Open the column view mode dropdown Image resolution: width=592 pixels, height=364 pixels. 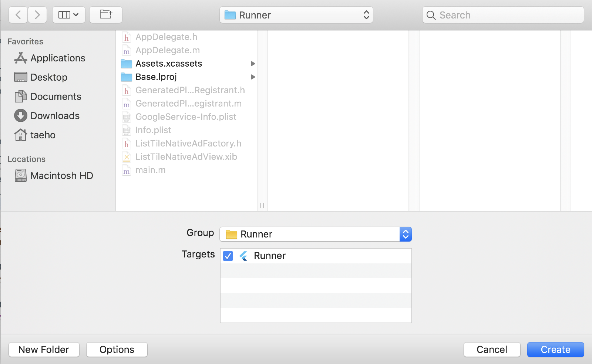pyautogui.click(x=69, y=15)
